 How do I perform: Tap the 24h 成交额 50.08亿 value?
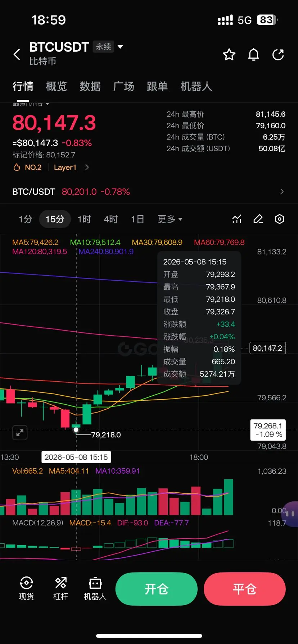(x=272, y=148)
